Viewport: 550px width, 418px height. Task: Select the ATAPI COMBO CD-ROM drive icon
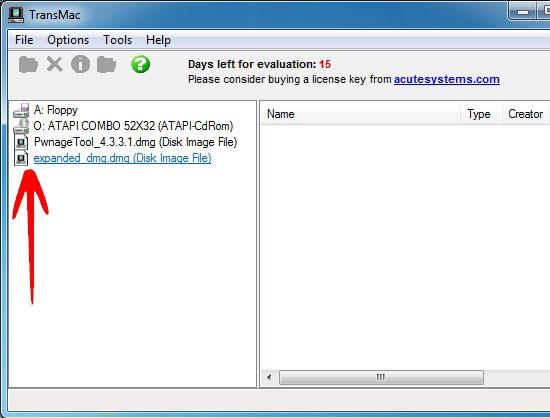21,126
